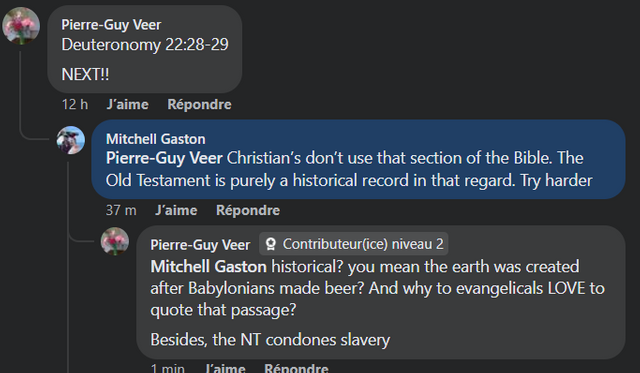Like the Deuteronomy 22:28-29 comment with J'aime
640x373 pixels.
coord(127,104)
